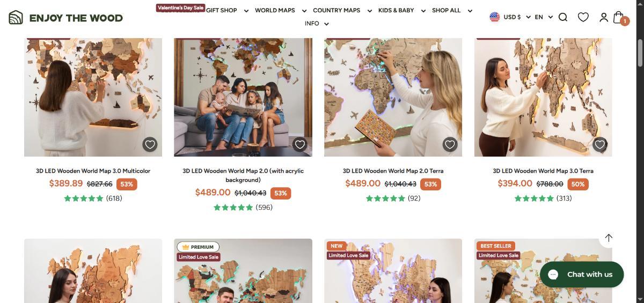Viewport: 644px width, 303px height.
Task: Expand the EN language dropdown
Action: point(544,17)
